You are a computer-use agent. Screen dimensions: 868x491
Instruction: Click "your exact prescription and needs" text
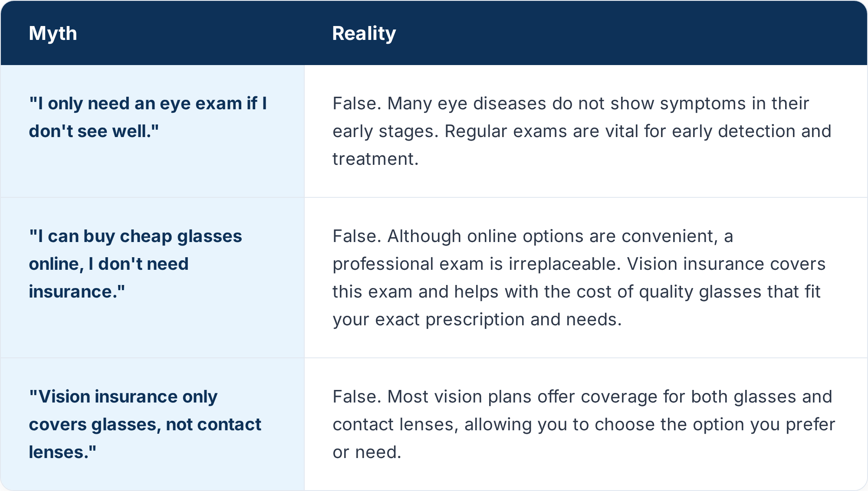477,320
